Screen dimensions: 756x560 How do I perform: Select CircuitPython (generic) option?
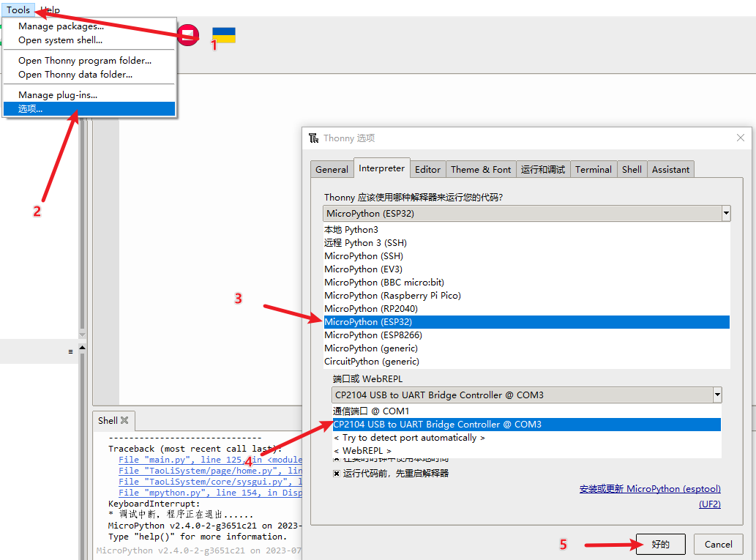point(526,362)
